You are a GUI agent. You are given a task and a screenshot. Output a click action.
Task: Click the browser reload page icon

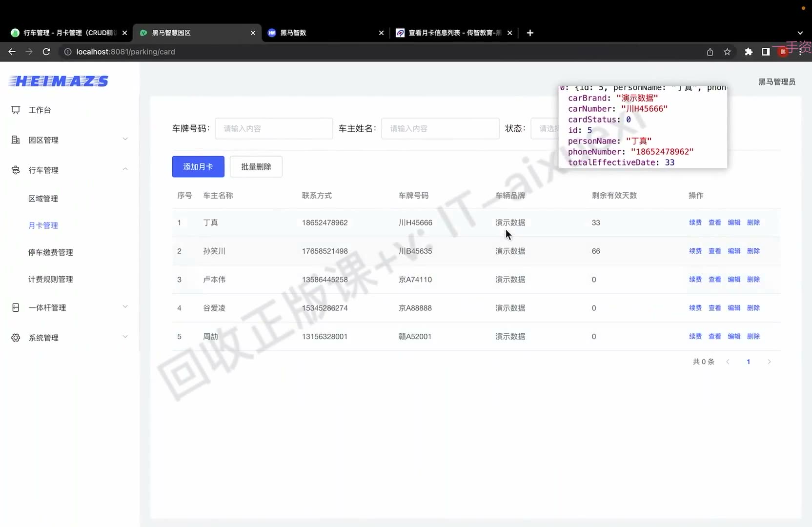pos(46,52)
